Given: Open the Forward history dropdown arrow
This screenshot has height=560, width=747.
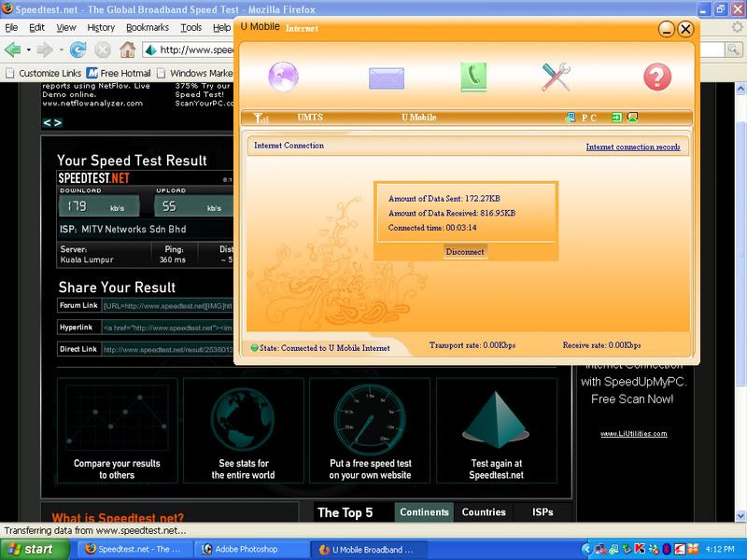Looking at the screenshot, I should point(61,49).
